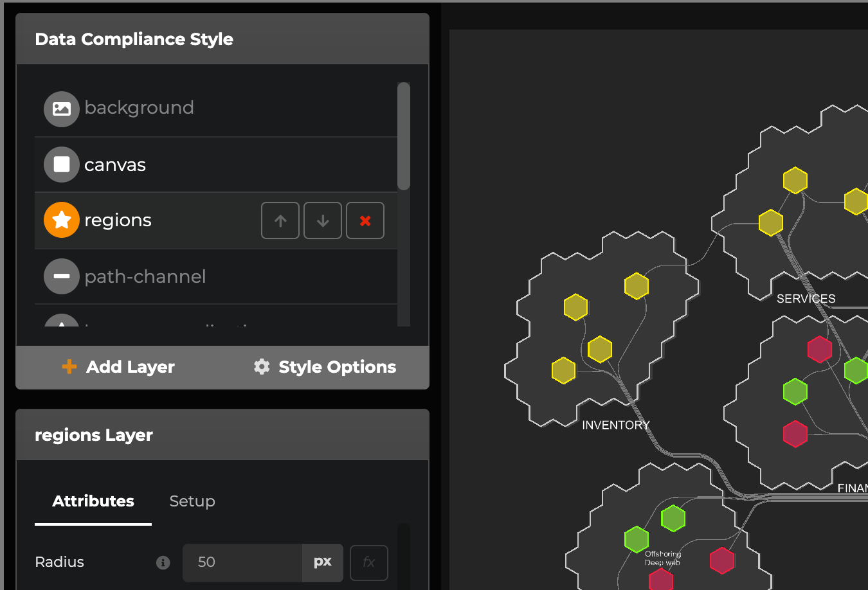Click the canvas layer square icon
The width and height of the screenshot is (868, 590).
(62, 165)
